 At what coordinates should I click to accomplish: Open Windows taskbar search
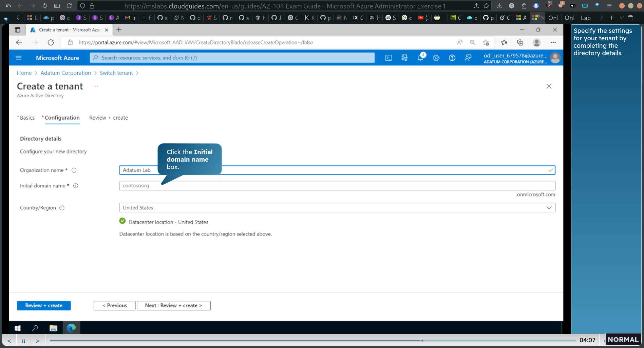(x=35, y=328)
